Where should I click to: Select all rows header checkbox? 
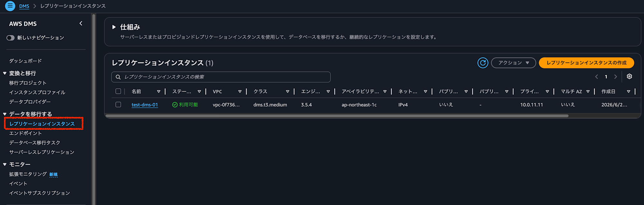[x=118, y=91]
